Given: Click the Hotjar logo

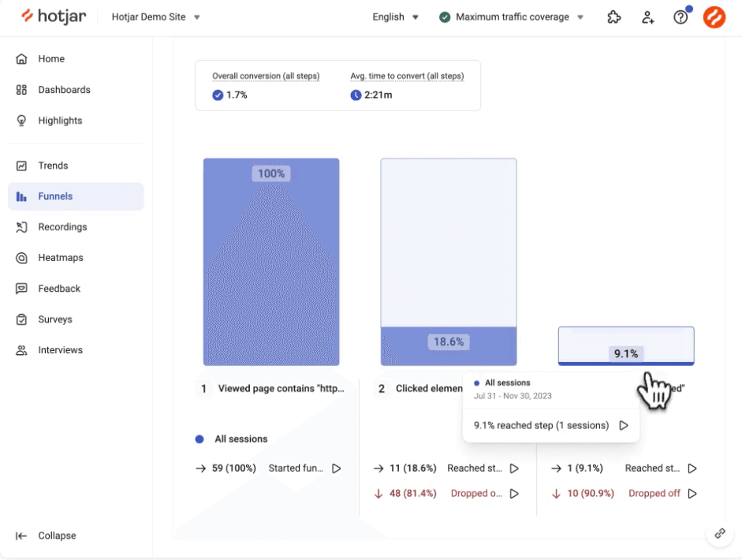Looking at the screenshot, I should click(54, 17).
